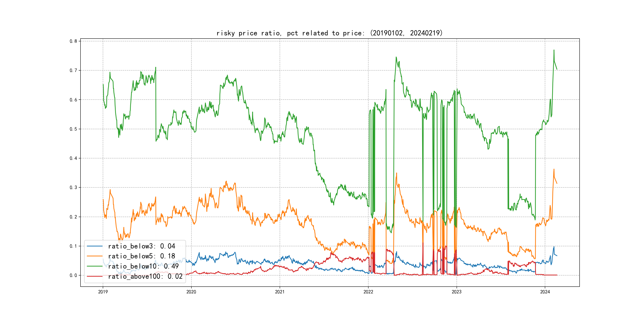
Task: Click the 2020 x-axis tick label
Action: [x=191, y=292]
